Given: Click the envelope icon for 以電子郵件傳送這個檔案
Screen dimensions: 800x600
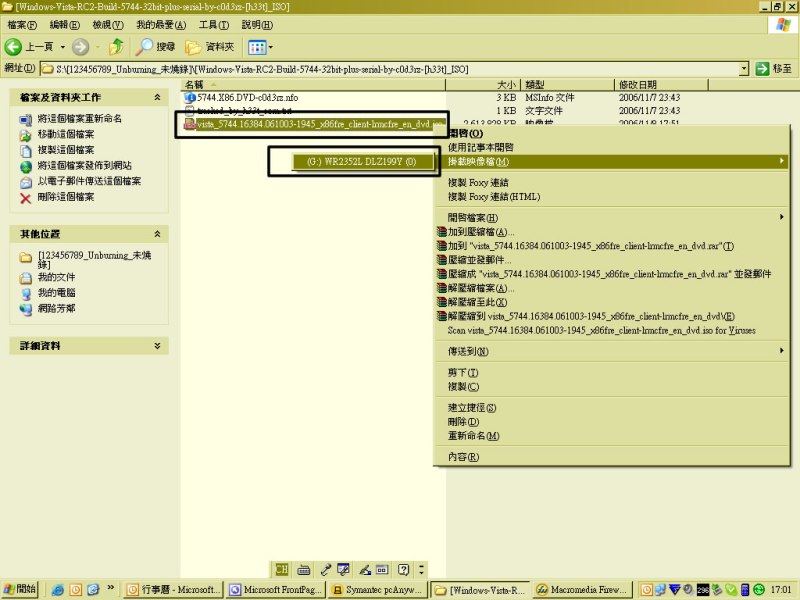Looking at the screenshot, I should (26, 182).
